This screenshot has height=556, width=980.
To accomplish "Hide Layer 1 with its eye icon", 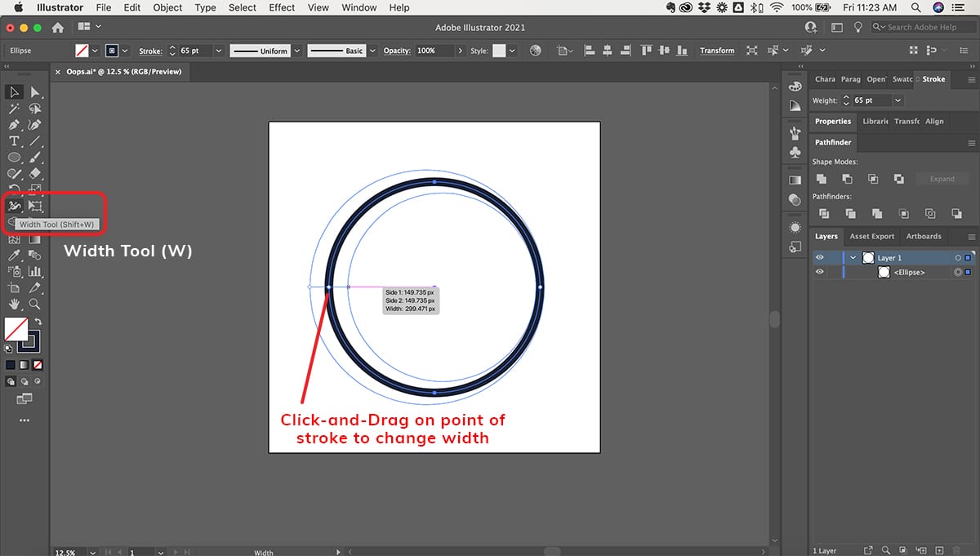I will (820, 258).
